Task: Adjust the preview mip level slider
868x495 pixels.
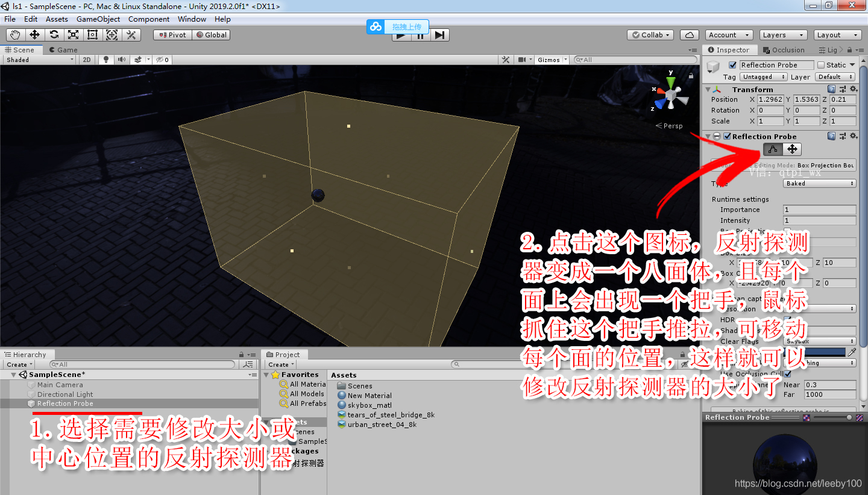Action: [832, 417]
